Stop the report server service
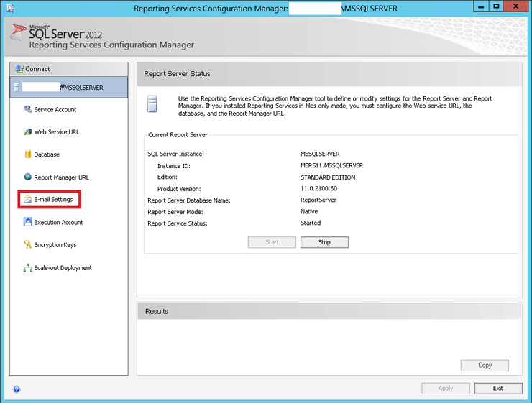This screenshot has width=532, height=403. point(324,242)
